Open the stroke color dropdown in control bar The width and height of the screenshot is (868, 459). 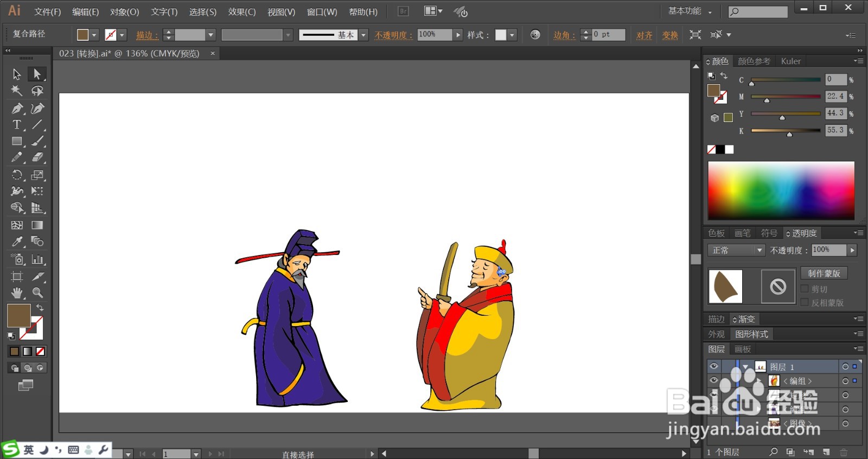click(x=122, y=35)
